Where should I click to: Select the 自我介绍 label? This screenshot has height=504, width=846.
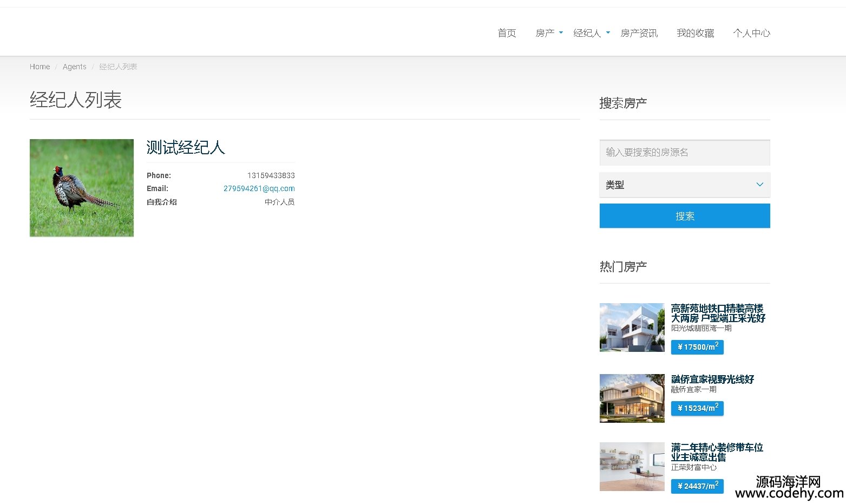coord(162,202)
